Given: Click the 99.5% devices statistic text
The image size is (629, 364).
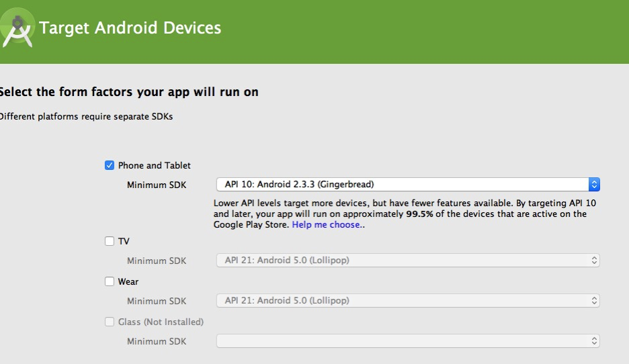Looking at the screenshot, I should tap(419, 214).
